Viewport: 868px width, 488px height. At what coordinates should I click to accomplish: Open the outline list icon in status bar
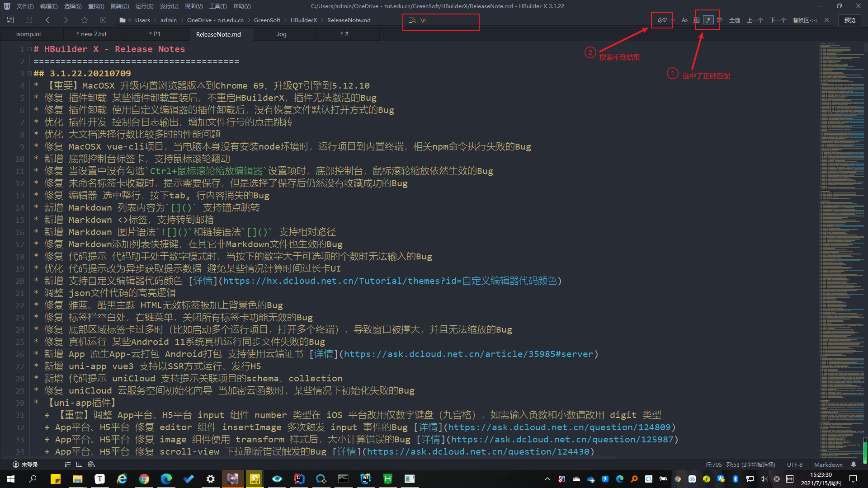[68, 465]
